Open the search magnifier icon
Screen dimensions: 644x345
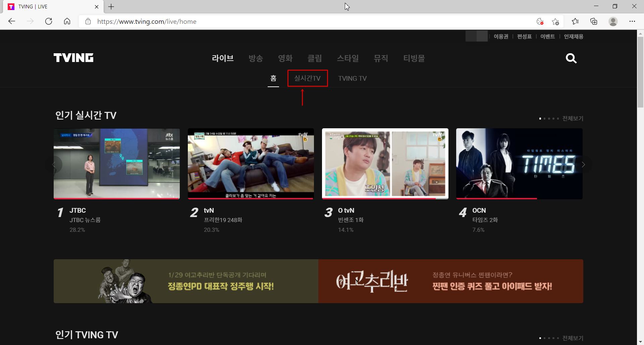click(x=571, y=58)
